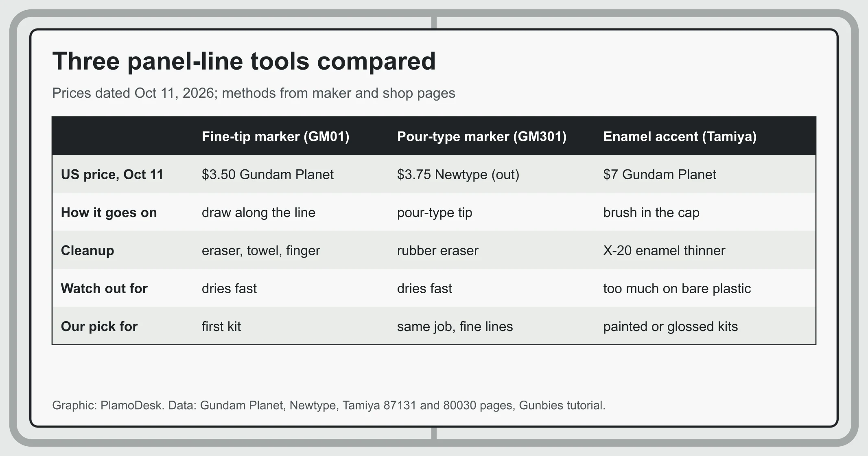Select the 'draw along the line' cell
The image size is (868, 456).
click(x=258, y=213)
